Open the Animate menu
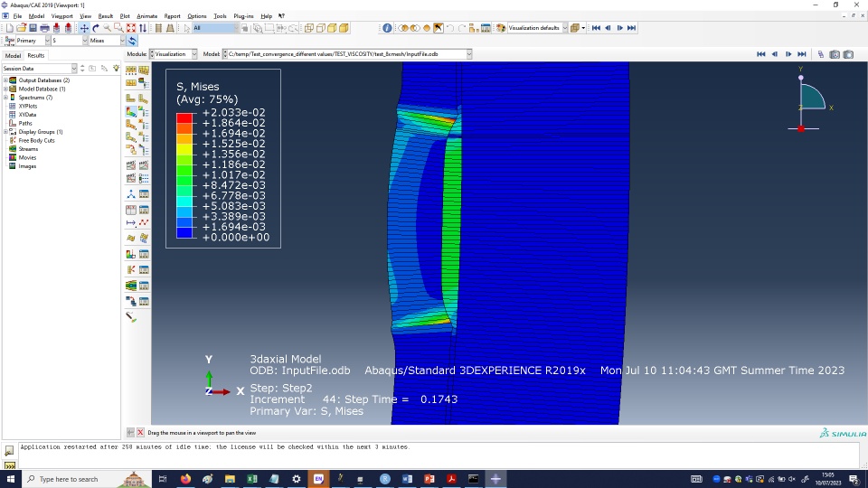This screenshot has height=488, width=868. pyautogui.click(x=146, y=16)
